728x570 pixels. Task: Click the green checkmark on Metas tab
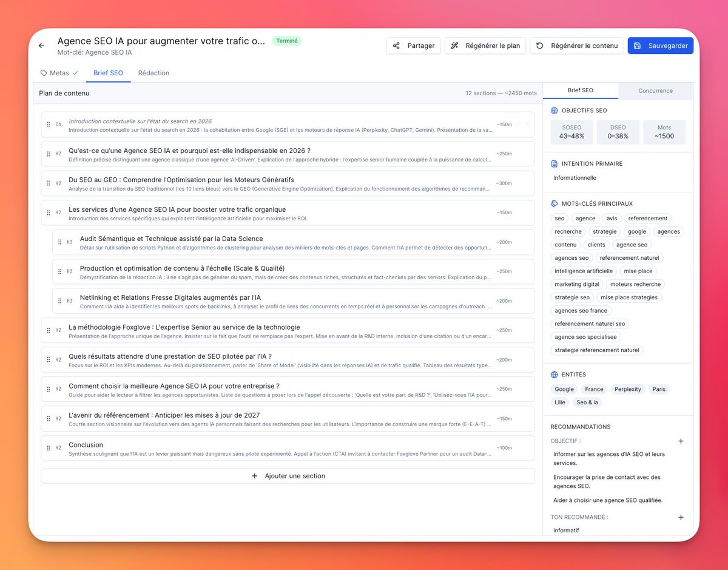pyautogui.click(x=75, y=73)
